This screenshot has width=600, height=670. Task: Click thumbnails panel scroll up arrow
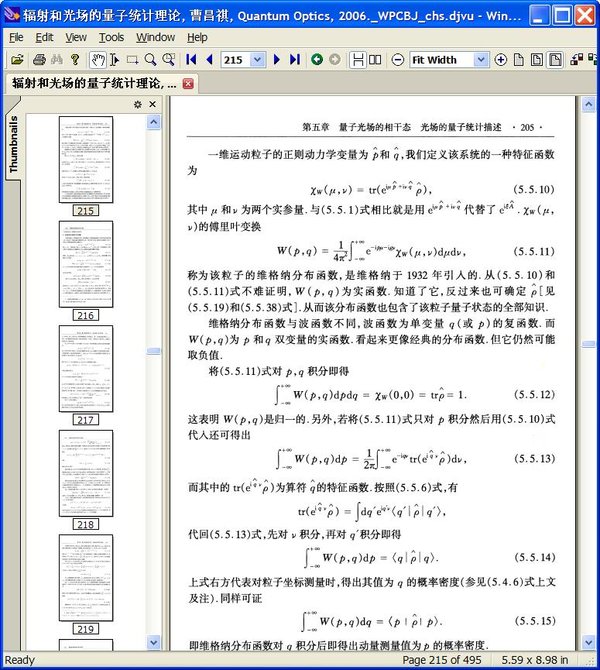click(x=153, y=123)
